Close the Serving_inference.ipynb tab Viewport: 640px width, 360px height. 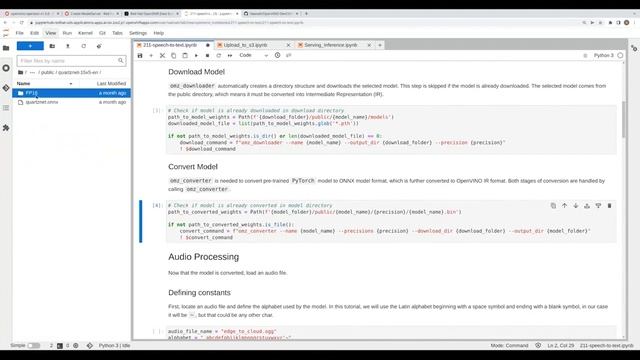click(369, 45)
